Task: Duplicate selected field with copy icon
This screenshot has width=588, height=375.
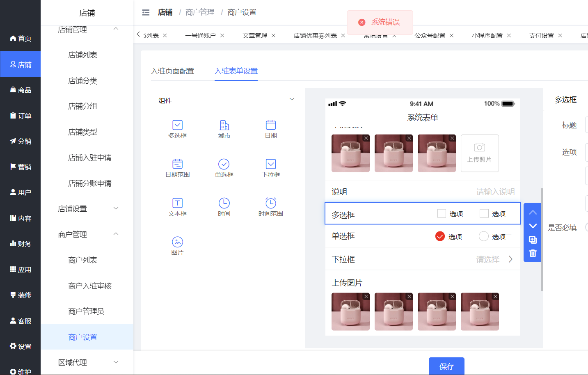Action: (x=533, y=240)
